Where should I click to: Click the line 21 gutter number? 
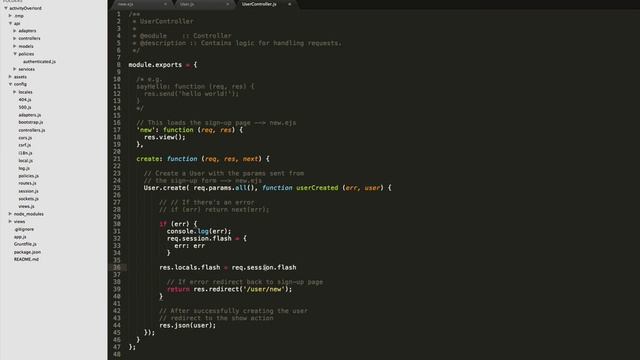click(x=117, y=159)
